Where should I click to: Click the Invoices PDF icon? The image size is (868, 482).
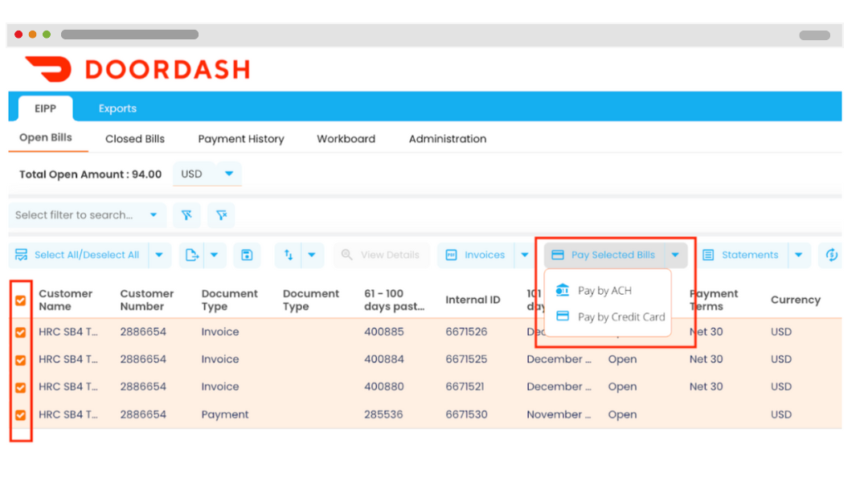point(451,255)
